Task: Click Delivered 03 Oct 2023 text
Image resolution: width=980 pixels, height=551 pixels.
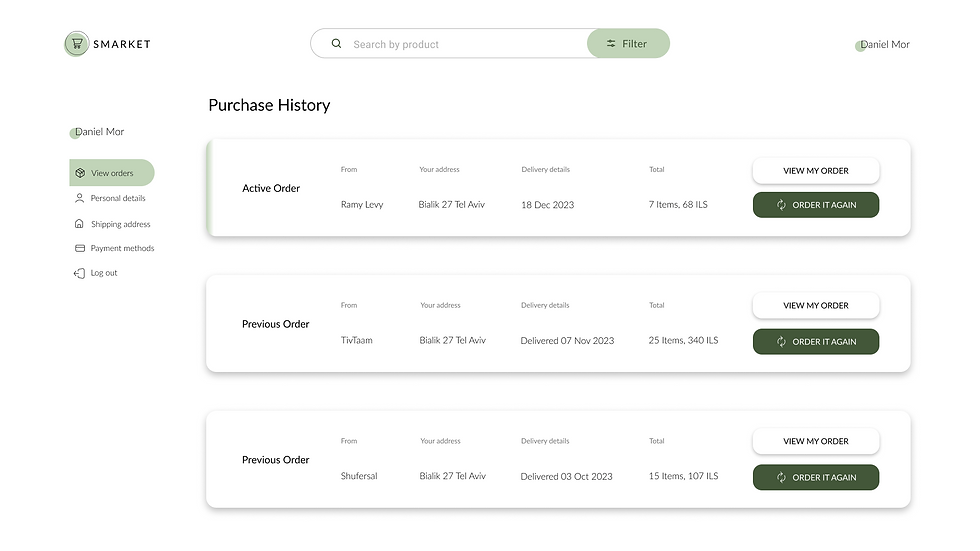Action: tap(566, 477)
